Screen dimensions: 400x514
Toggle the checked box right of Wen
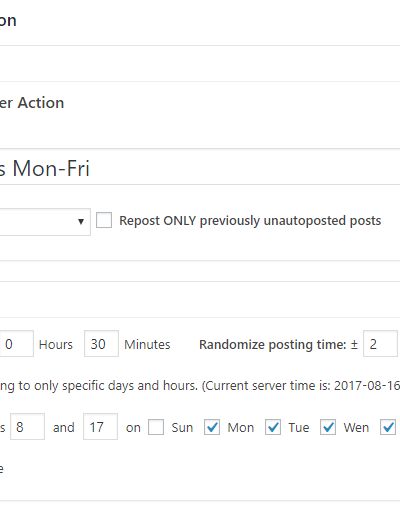[x=388, y=427]
